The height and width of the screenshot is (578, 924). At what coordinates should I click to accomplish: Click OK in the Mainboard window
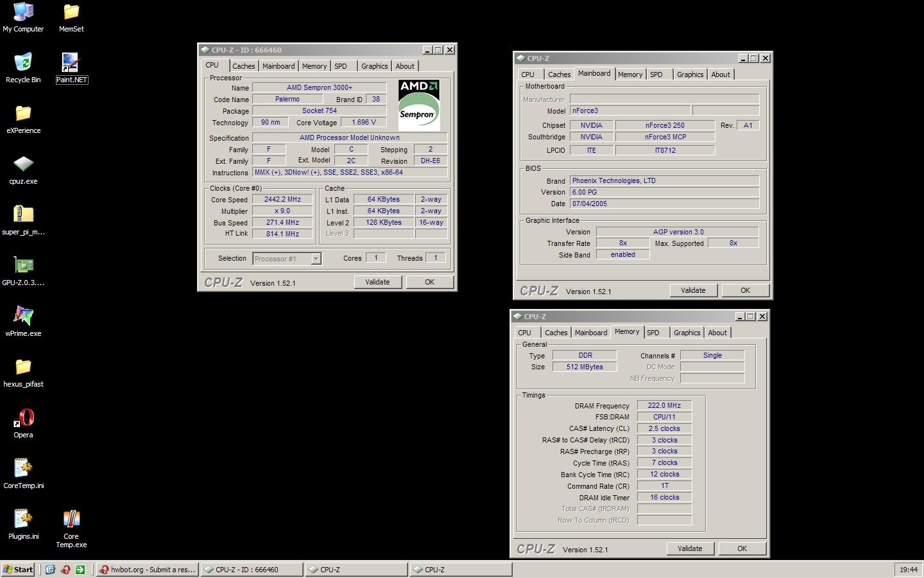[746, 290]
